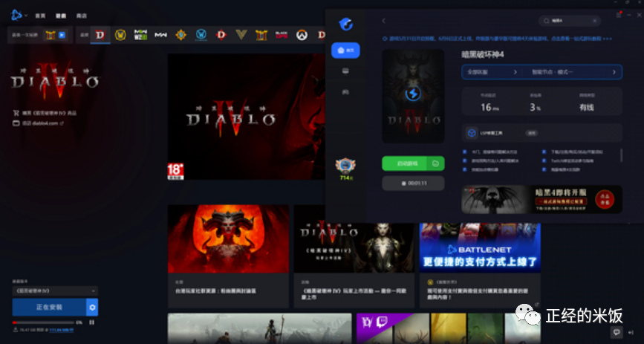Select the World of Warcraft gold icon
Image resolution: width=644 pixels, height=344 pixels.
[120, 35]
